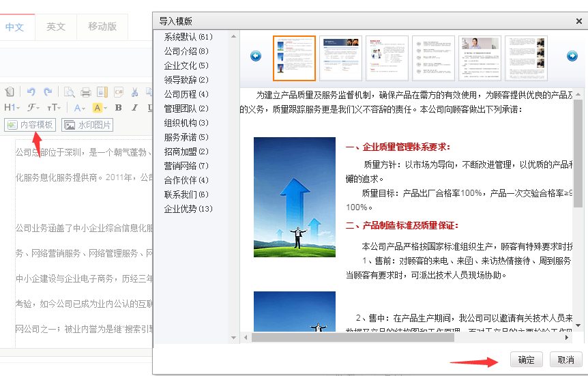Click the blue arrow image in the preview

pyautogui.click(x=295, y=197)
